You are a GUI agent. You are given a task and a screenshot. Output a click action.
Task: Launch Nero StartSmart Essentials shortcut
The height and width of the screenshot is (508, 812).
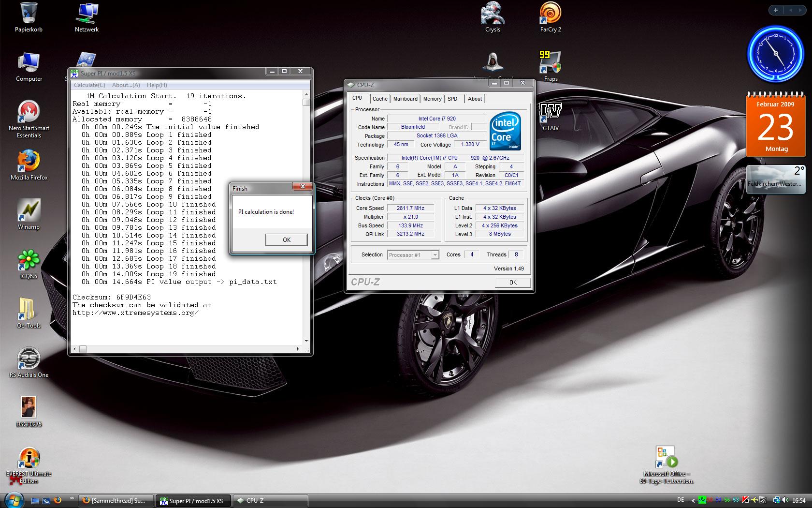click(29, 120)
